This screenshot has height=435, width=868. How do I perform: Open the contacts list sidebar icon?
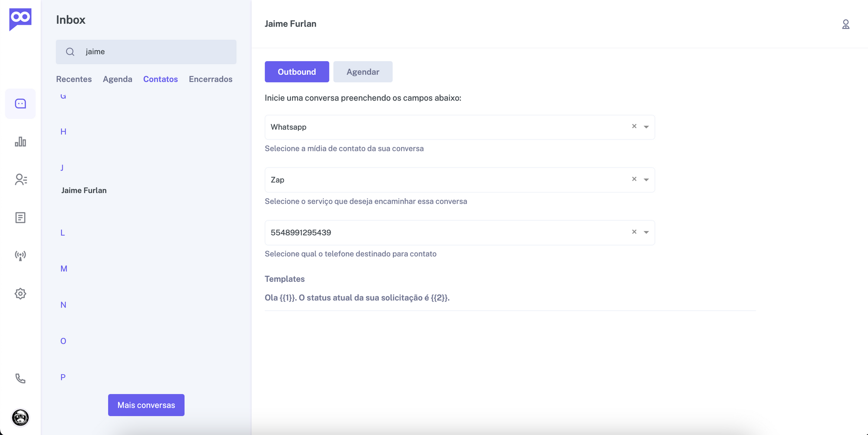[x=20, y=180]
